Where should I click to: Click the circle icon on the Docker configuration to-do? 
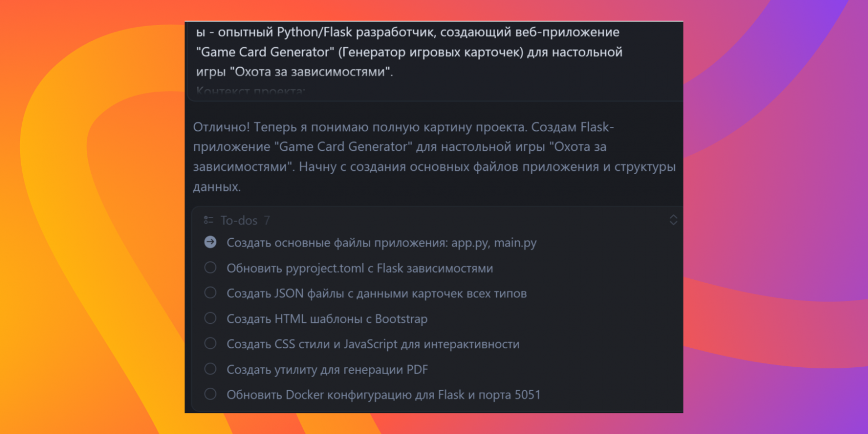click(210, 394)
